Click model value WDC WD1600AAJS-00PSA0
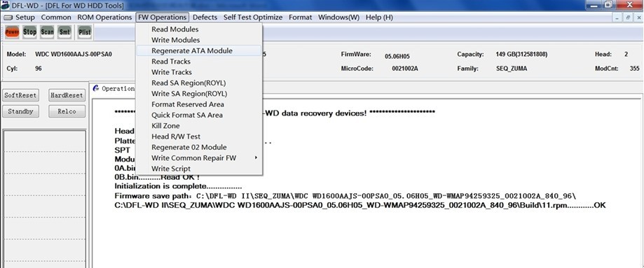Viewport: 644px width, 268px height. click(x=74, y=54)
